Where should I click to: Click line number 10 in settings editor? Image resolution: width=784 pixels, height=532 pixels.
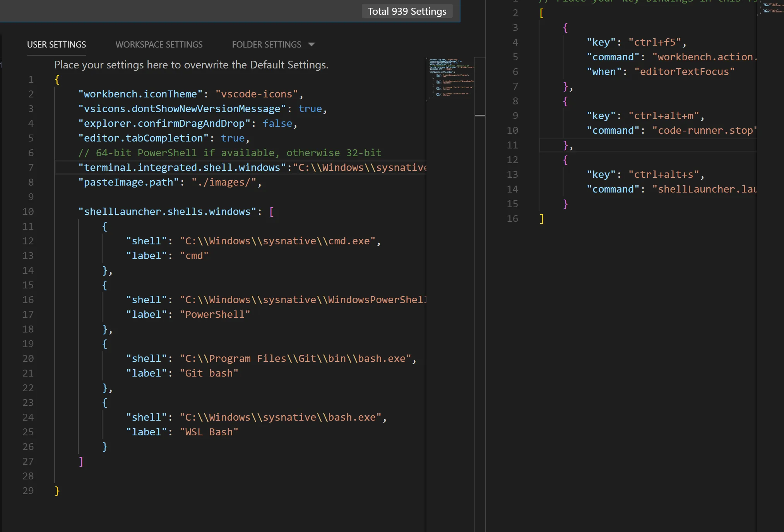pyautogui.click(x=28, y=211)
